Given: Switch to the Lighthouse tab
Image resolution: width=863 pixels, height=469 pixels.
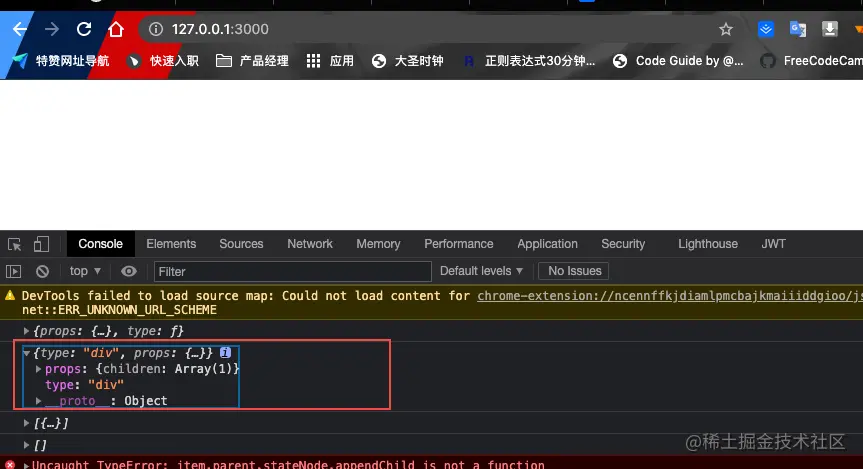Looking at the screenshot, I should pos(707,244).
